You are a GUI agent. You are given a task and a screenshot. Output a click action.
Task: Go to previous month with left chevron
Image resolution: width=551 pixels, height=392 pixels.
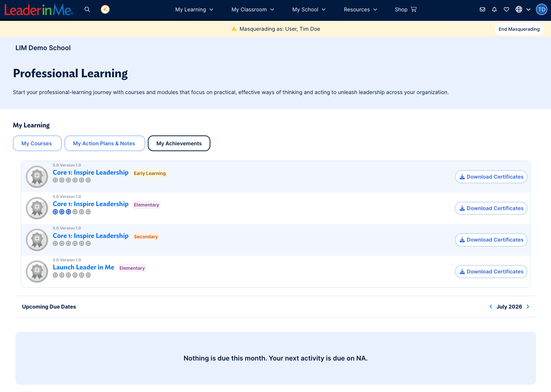coord(491,307)
